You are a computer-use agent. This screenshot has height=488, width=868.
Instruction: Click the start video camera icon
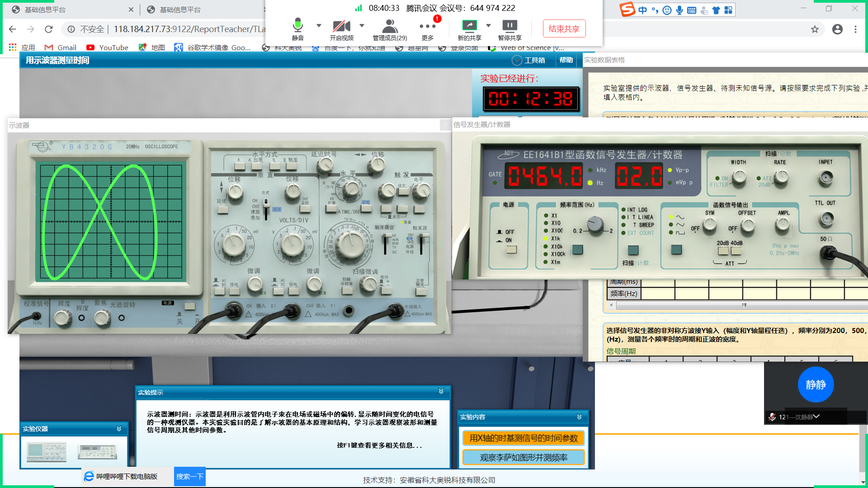pyautogui.click(x=341, y=26)
